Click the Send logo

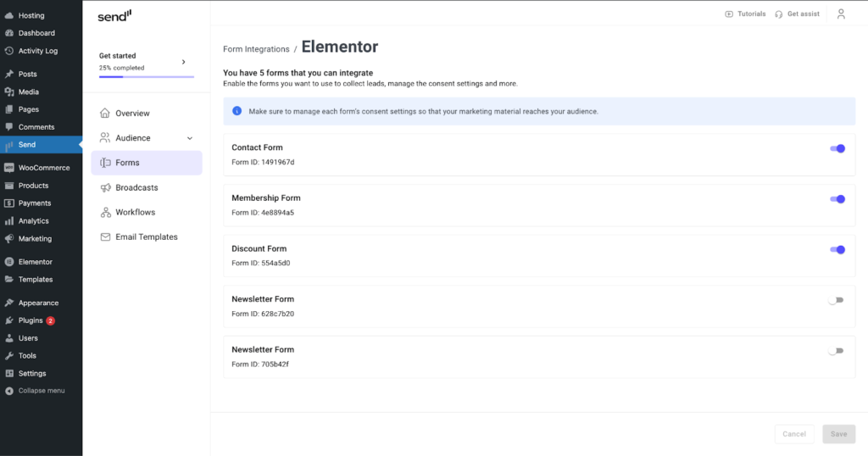(x=114, y=15)
